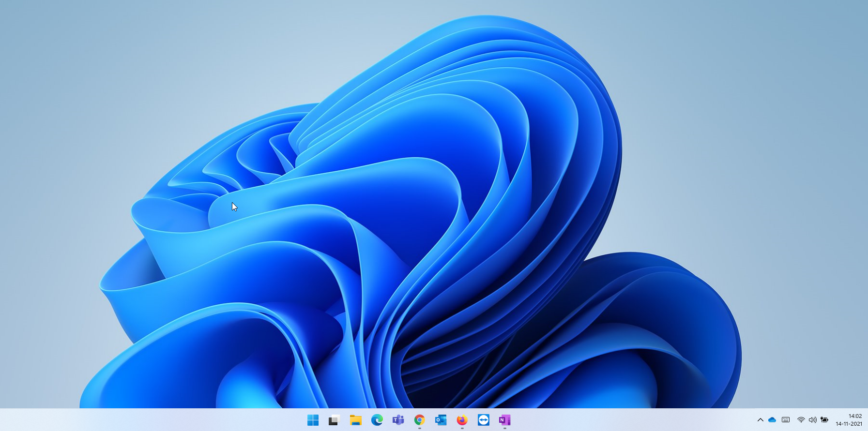
Task: Switch to the OneNote window
Action: [505, 420]
